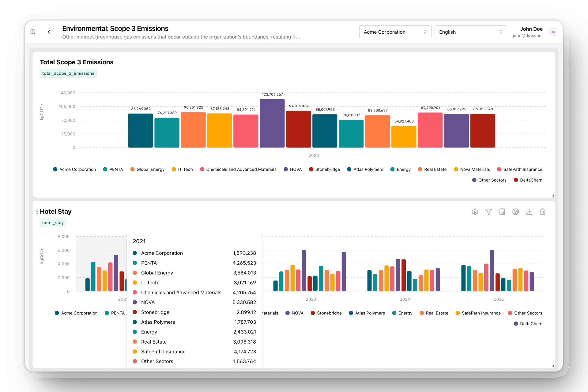Screen dimensions: 588x392
Task: Select the hotel_stay tag chip
Action: 53,223
